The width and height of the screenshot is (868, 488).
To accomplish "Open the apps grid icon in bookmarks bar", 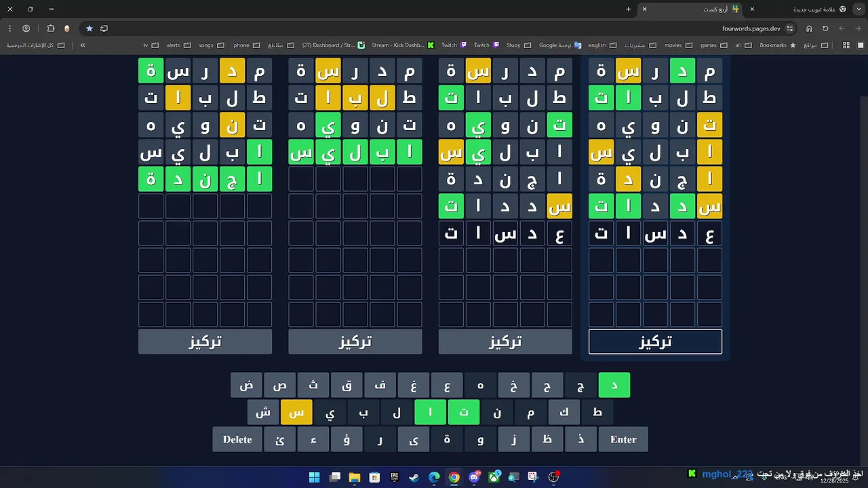I will [x=846, y=45].
